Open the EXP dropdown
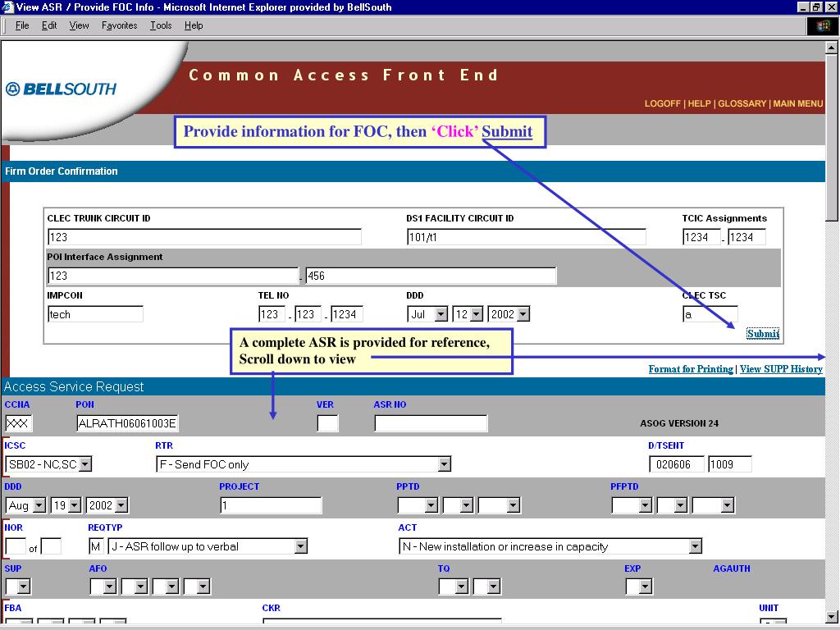 [x=639, y=587]
